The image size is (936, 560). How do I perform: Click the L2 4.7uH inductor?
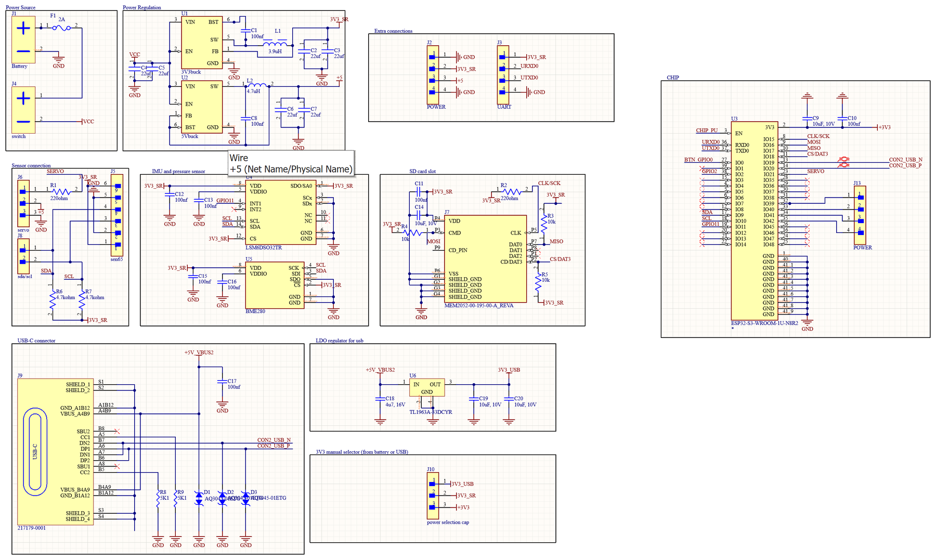coord(257,85)
